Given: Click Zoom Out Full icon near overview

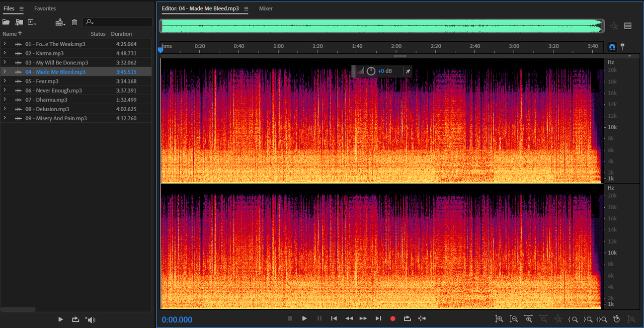Looking at the screenshot, I should 614,26.
